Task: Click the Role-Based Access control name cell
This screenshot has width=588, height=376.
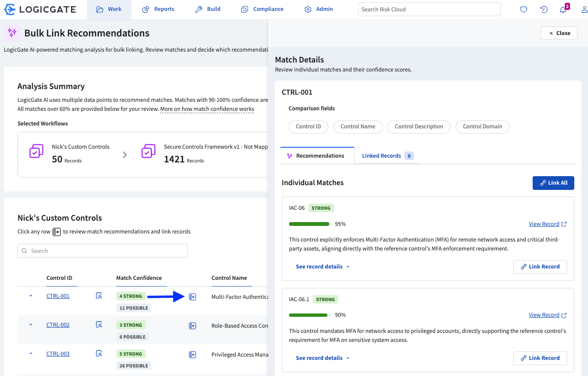Action: pyautogui.click(x=239, y=326)
